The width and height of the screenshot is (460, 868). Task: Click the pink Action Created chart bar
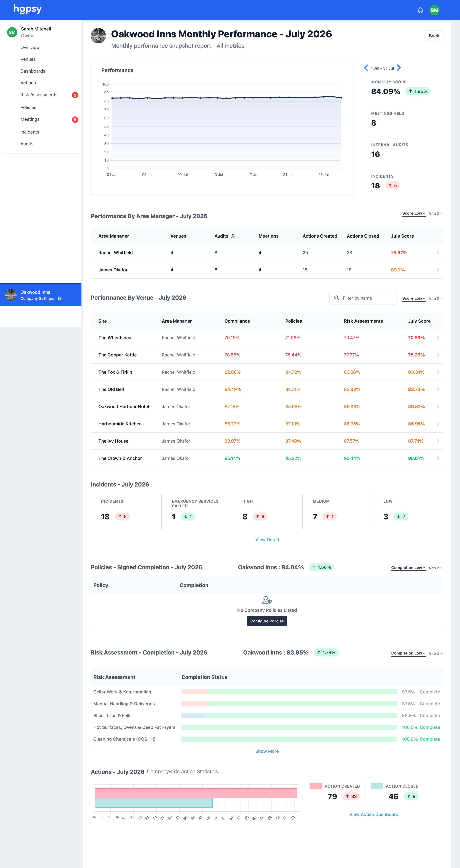tap(196, 793)
